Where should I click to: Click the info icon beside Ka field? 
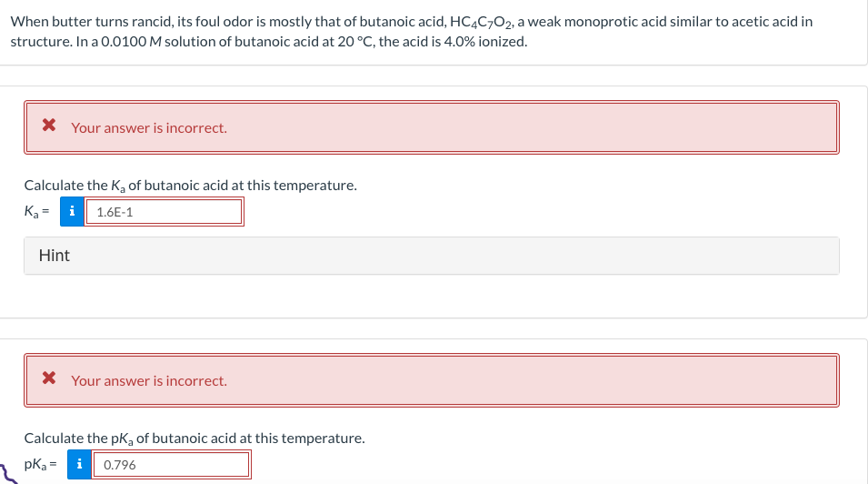click(72, 212)
